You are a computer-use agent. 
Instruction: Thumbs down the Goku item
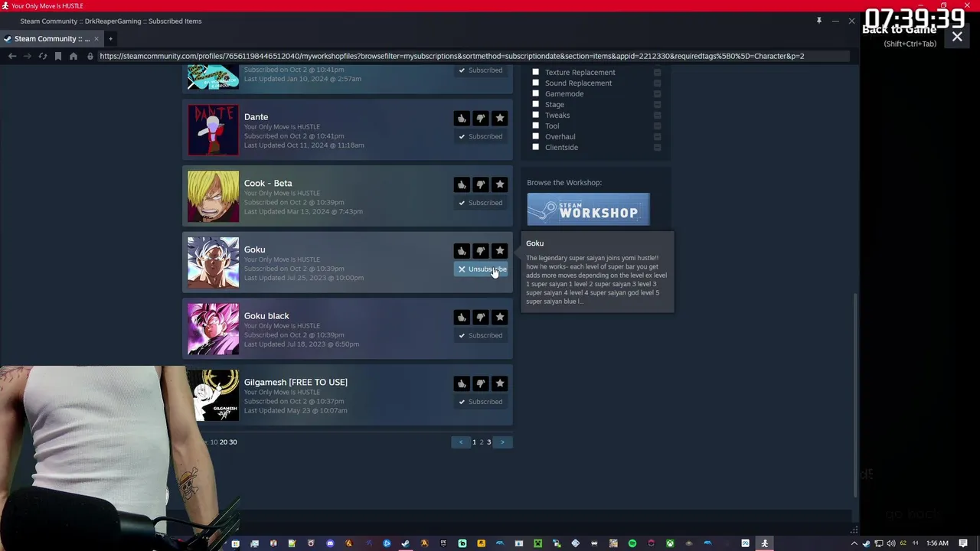coord(481,251)
